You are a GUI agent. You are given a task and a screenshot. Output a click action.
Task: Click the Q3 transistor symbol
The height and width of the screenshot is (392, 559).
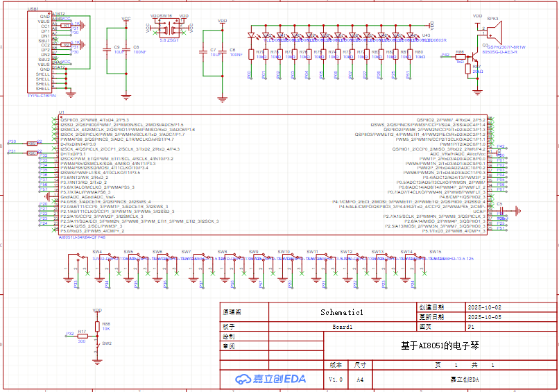(x=474, y=57)
